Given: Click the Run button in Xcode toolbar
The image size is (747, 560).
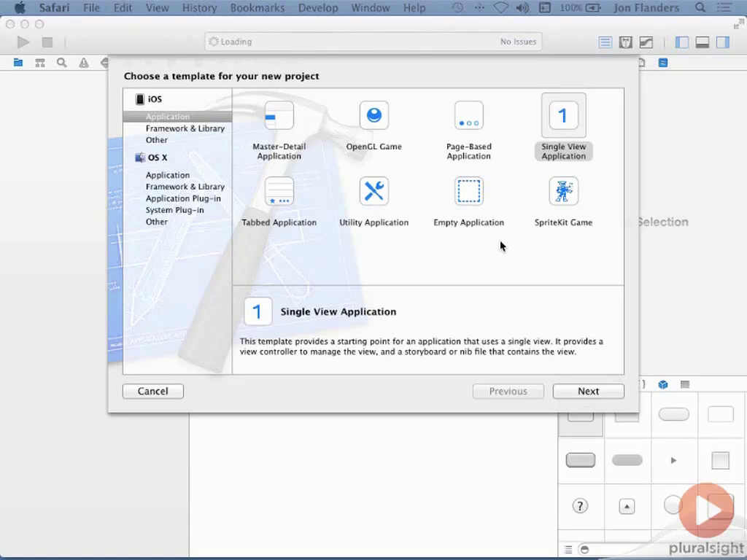Looking at the screenshot, I should (23, 42).
